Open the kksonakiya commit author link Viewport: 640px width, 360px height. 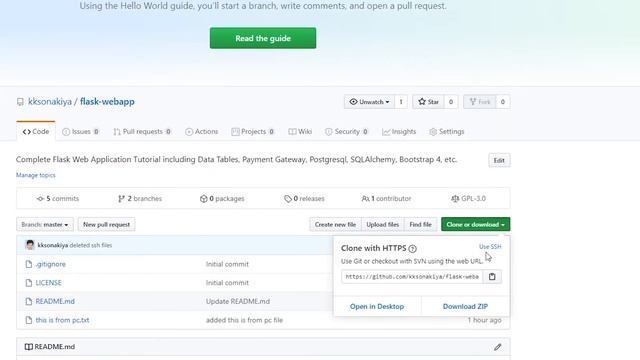[x=53, y=245]
